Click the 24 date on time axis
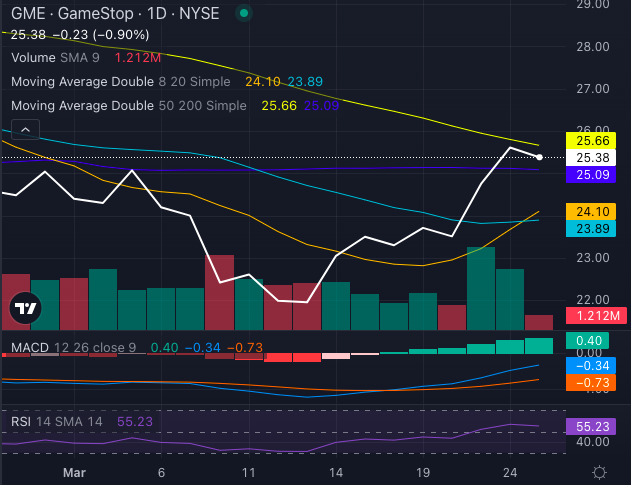 tap(508, 472)
